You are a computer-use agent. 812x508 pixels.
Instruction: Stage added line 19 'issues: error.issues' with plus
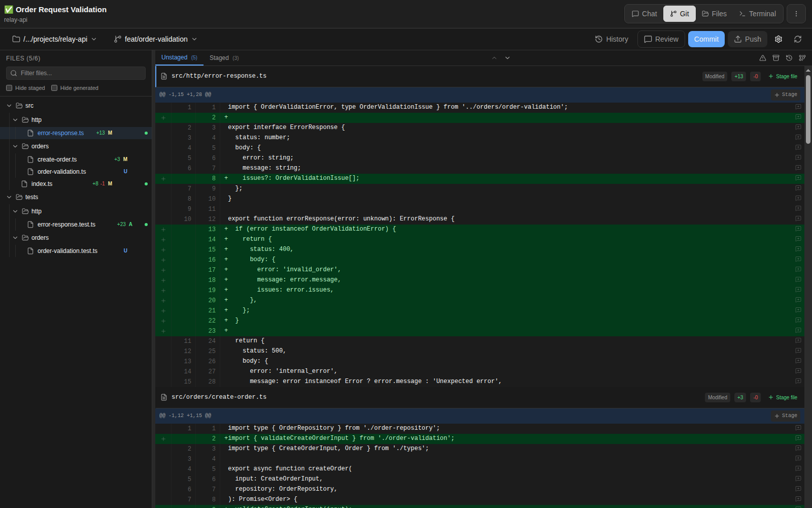(x=163, y=290)
